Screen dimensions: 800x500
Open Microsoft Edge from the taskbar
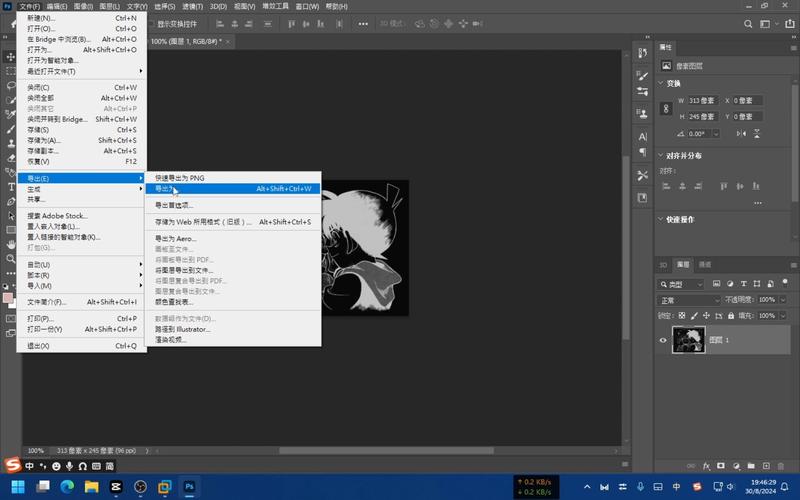(67, 486)
